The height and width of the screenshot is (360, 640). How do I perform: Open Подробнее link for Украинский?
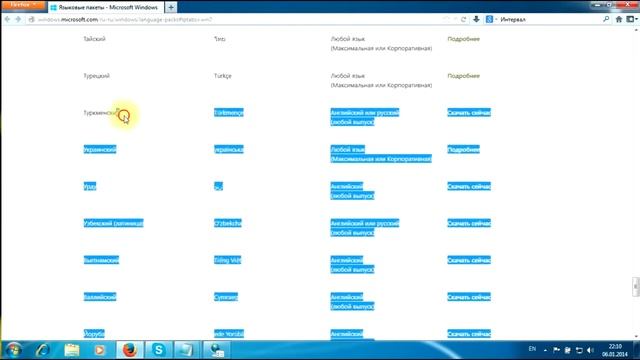[463, 149]
